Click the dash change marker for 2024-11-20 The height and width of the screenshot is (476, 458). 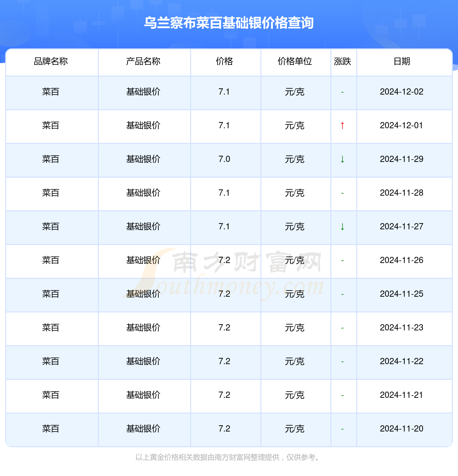tap(343, 429)
